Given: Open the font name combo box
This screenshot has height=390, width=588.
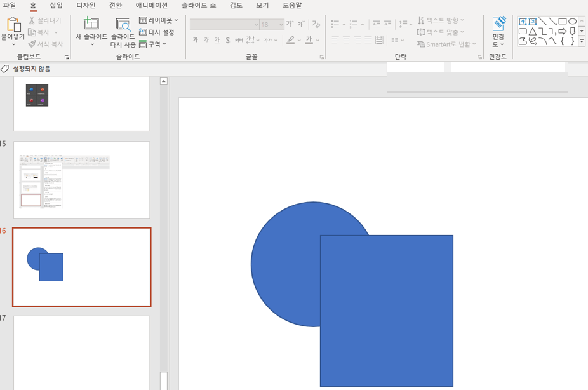Looking at the screenshot, I should (x=224, y=24).
